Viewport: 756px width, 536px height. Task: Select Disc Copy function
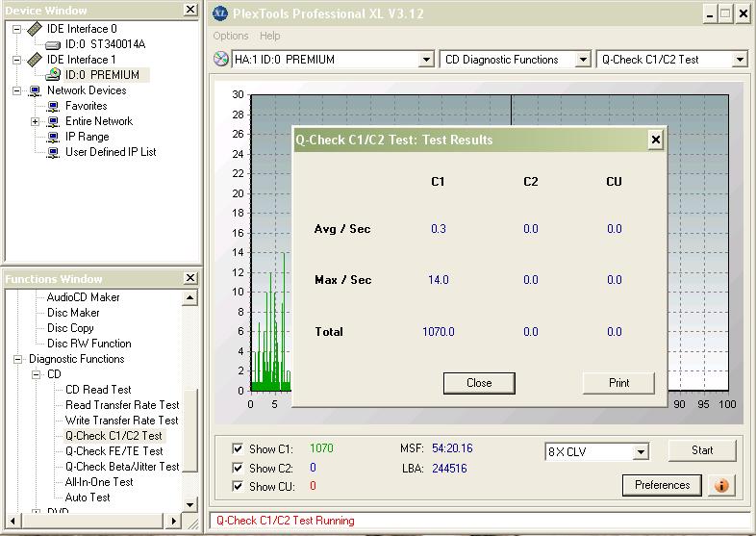tap(70, 328)
